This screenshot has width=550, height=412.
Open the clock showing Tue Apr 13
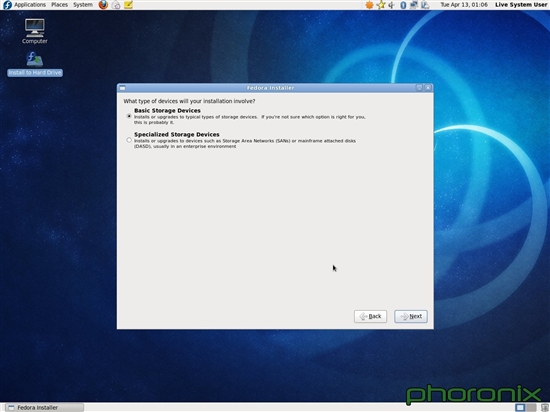click(464, 5)
